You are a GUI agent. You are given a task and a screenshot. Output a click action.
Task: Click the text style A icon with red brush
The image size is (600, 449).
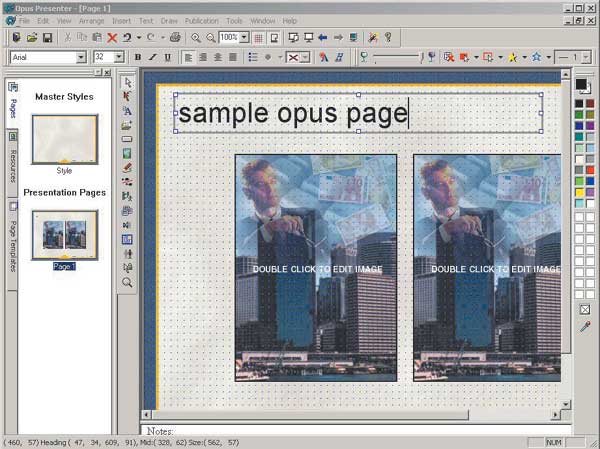coord(324,57)
